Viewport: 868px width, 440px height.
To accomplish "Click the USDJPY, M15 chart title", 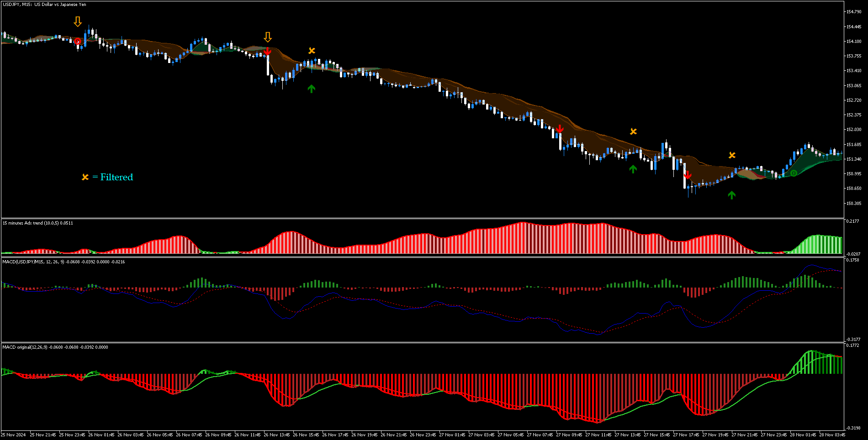I will [44, 5].
